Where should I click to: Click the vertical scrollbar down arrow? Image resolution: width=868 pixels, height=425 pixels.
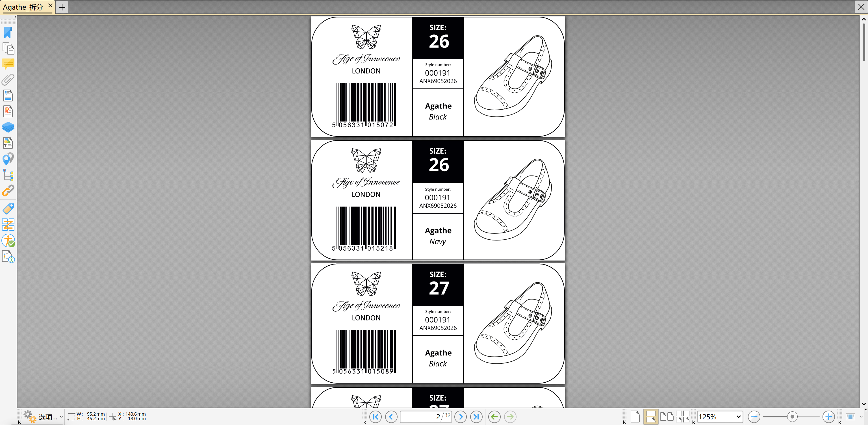(864, 404)
